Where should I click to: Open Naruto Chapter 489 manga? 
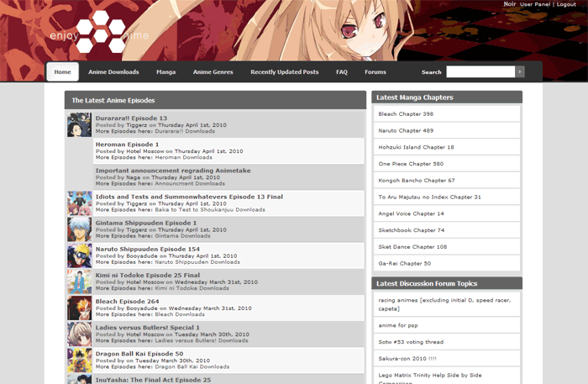click(x=406, y=130)
